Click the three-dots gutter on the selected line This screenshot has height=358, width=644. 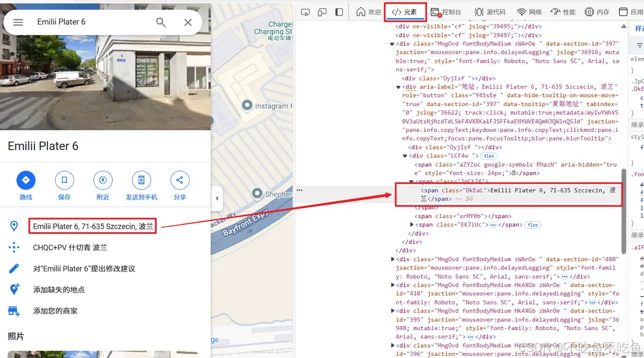(x=299, y=190)
